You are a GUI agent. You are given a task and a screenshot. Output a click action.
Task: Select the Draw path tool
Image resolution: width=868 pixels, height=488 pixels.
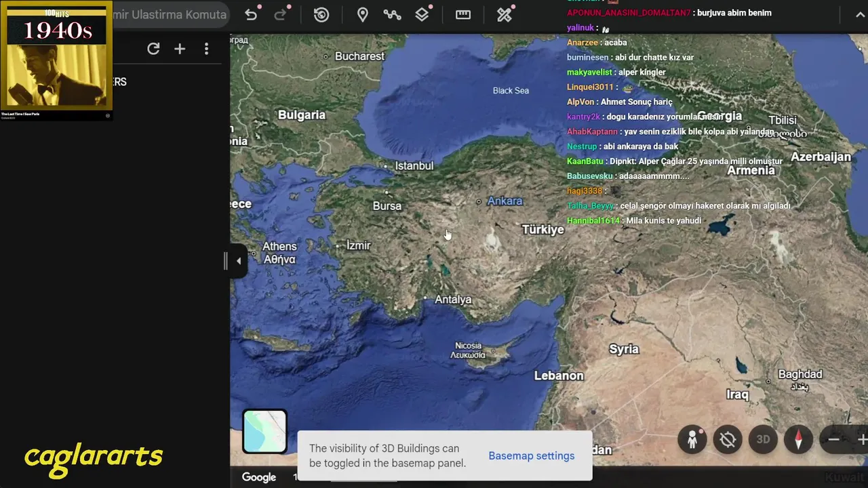(392, 14)
